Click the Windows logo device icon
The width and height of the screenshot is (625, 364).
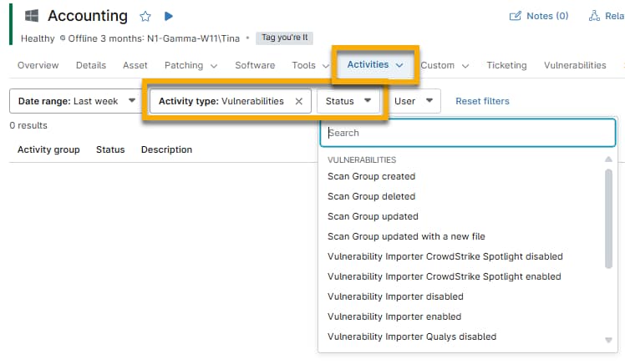[32, 16]
